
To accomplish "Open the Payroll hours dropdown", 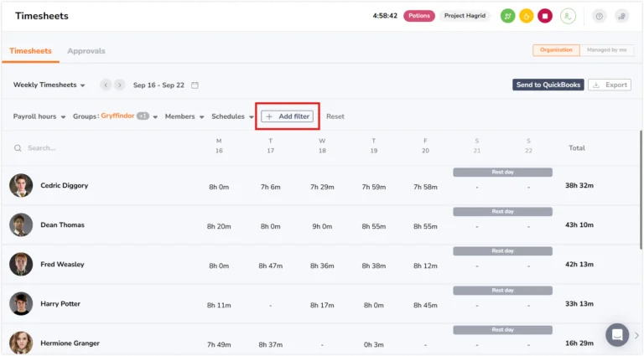I will click(x=39, y=116).
